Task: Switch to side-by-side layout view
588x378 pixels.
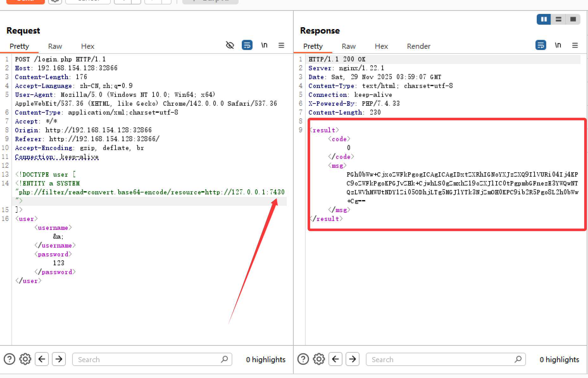Action: pos(544,19)
